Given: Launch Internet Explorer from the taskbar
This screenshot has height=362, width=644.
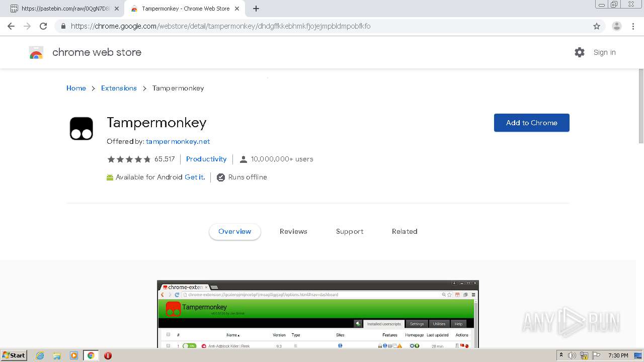Looking at the screenshot, I should [40, 355].
